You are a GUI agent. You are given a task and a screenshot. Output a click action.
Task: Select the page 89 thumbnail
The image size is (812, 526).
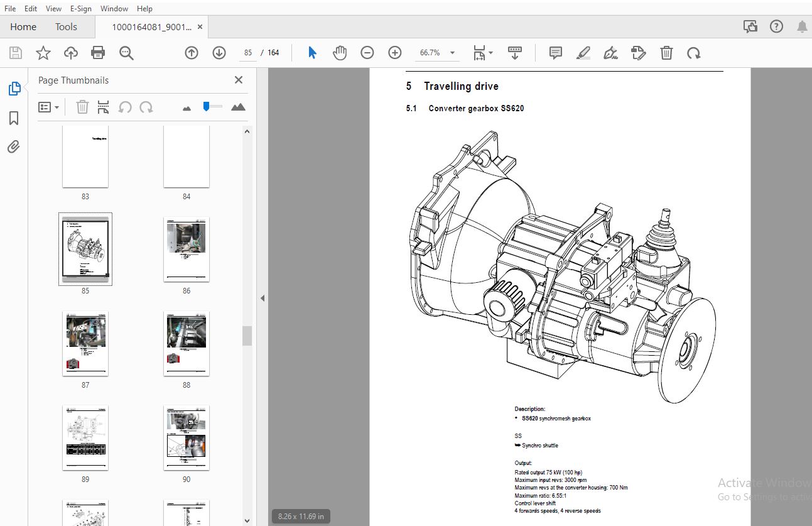click(x=85, y=437)
